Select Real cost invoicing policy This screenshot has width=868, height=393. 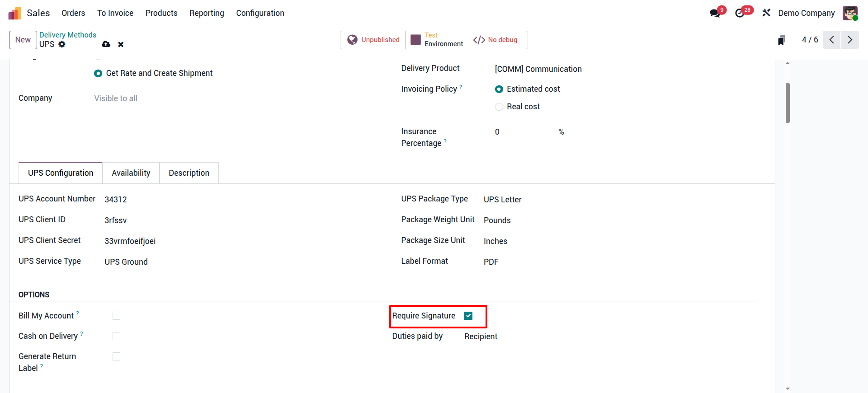[x=499, y=107]
